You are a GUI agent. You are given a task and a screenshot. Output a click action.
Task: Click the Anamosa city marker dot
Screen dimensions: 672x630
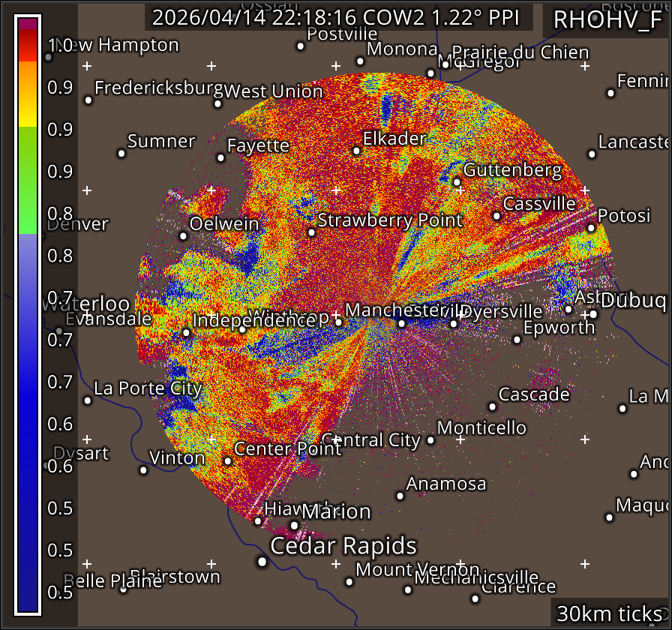[400, 496]
